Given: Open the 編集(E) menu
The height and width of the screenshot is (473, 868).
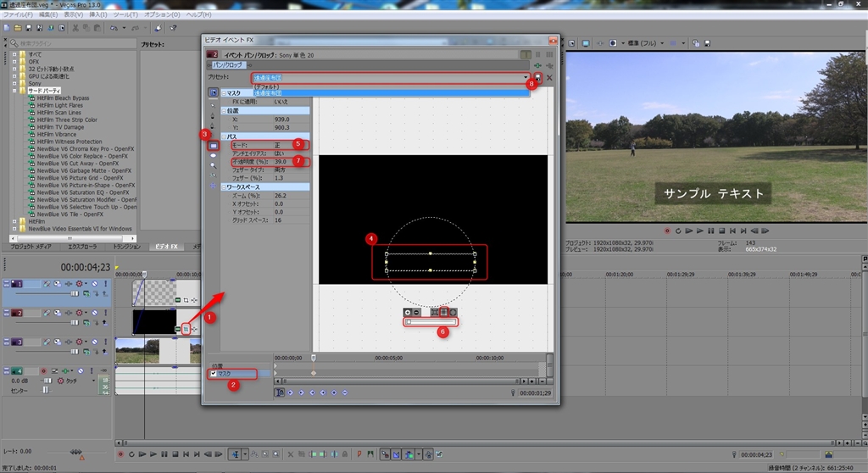Looking at the screenshot, I should tap(48, 14).
